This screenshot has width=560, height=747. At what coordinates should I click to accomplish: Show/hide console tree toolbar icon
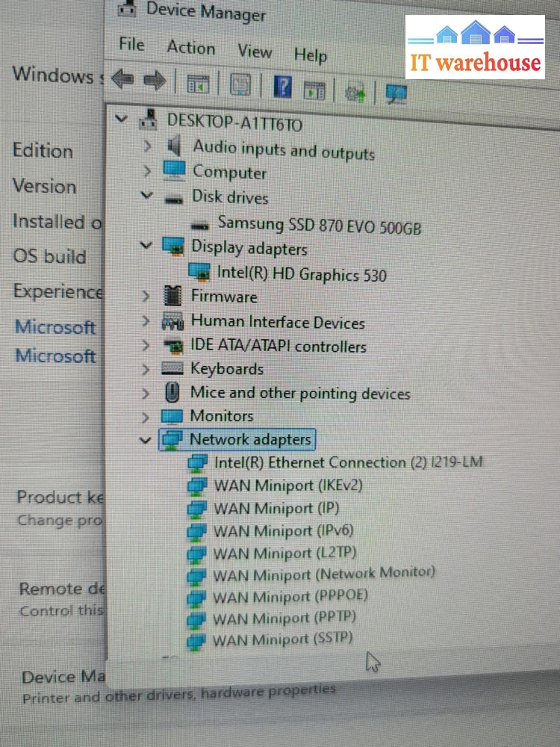point(198,84)
